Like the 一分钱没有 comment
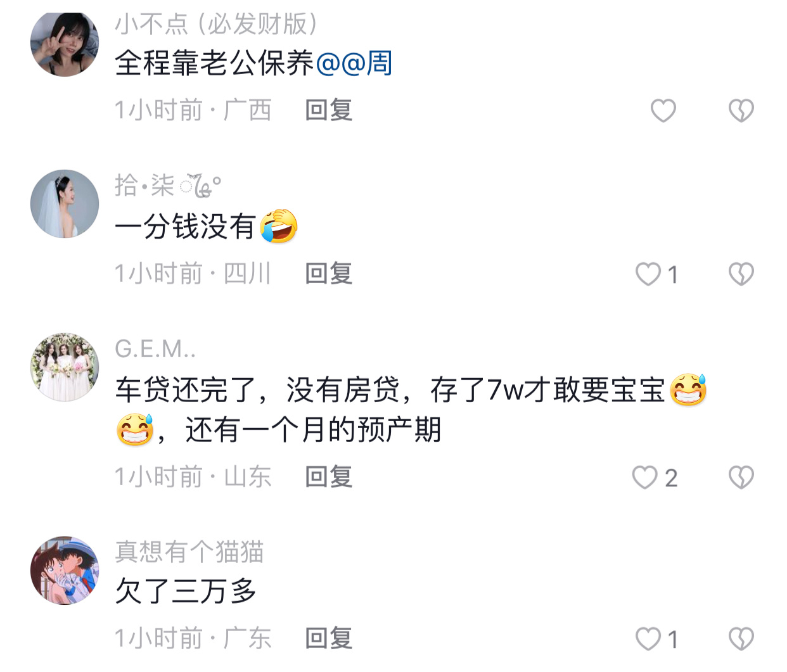Screen dimensions: 787x672 point(648,274)
